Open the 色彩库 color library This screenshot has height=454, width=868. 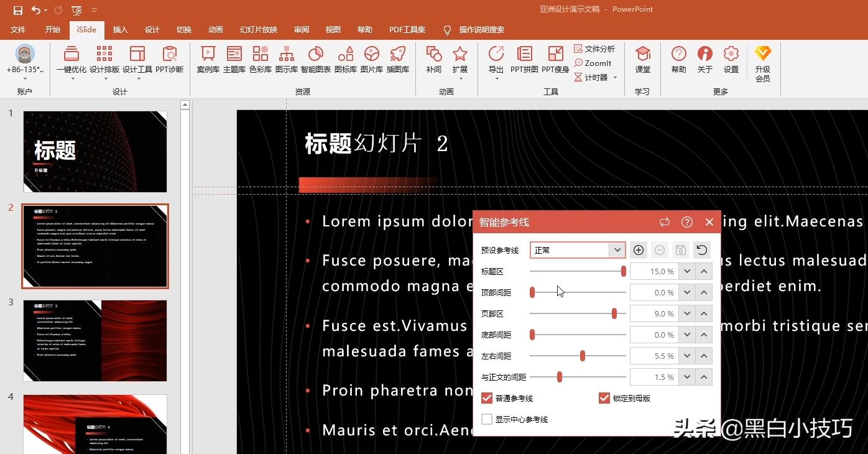pos(261,60)
